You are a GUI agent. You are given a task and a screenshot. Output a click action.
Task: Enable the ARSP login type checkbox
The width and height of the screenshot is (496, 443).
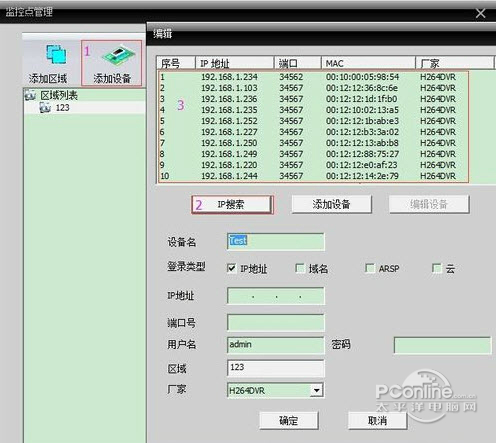coord(370,268)
